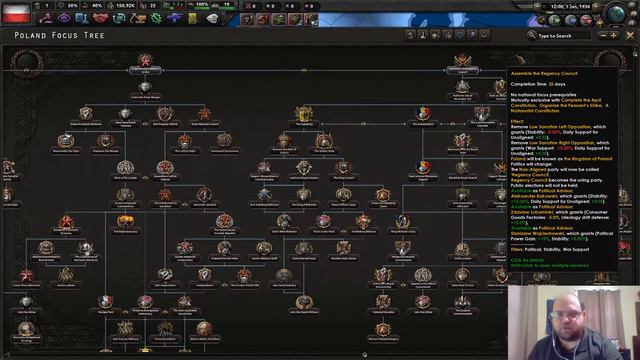
Task: Click the 'Poland Focus Tree' title
Action: (59, 36)
